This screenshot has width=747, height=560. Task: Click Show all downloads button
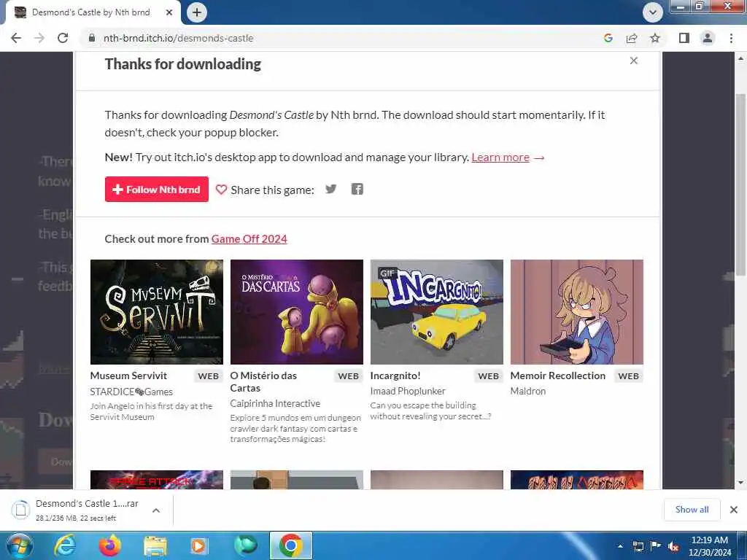point(692,510)
